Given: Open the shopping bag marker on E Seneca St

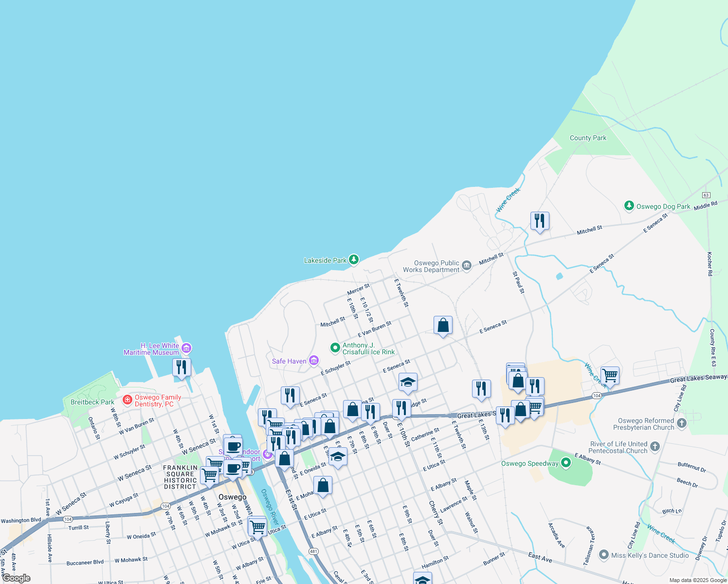Looking at the screenshot, I should click(443, 326).
